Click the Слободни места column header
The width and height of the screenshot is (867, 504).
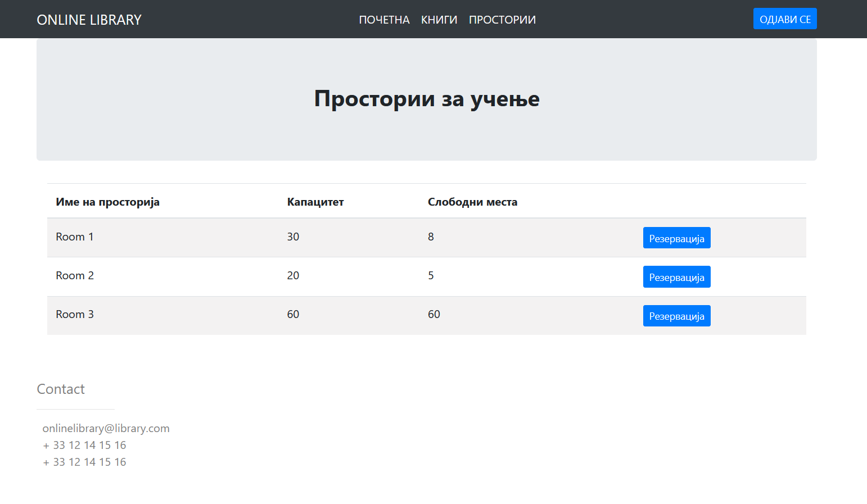[472, 202]
